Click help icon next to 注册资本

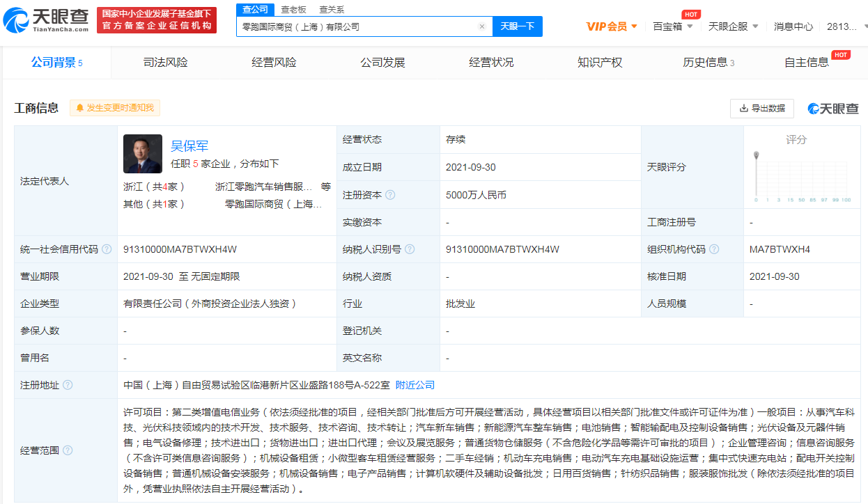tap(390, 195)
